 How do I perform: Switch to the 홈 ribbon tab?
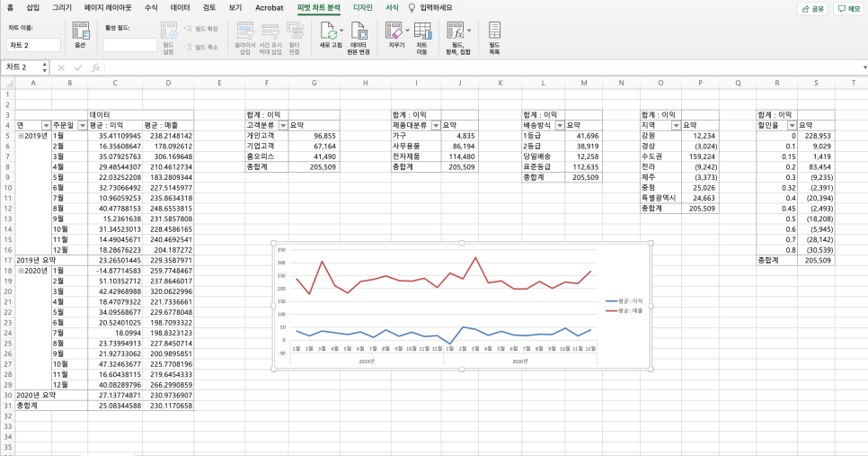point(10,8)
